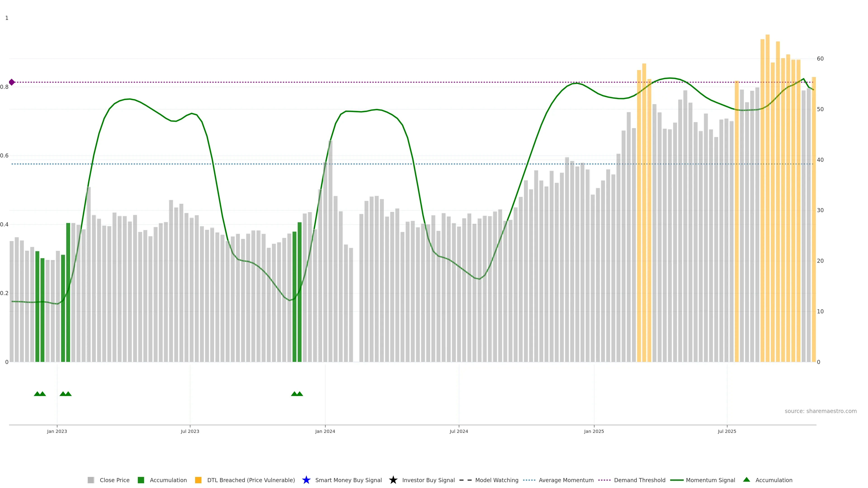868x488 pixels.
Task: Click the Model Watching dashed line icon
Action: pos(465,480)
